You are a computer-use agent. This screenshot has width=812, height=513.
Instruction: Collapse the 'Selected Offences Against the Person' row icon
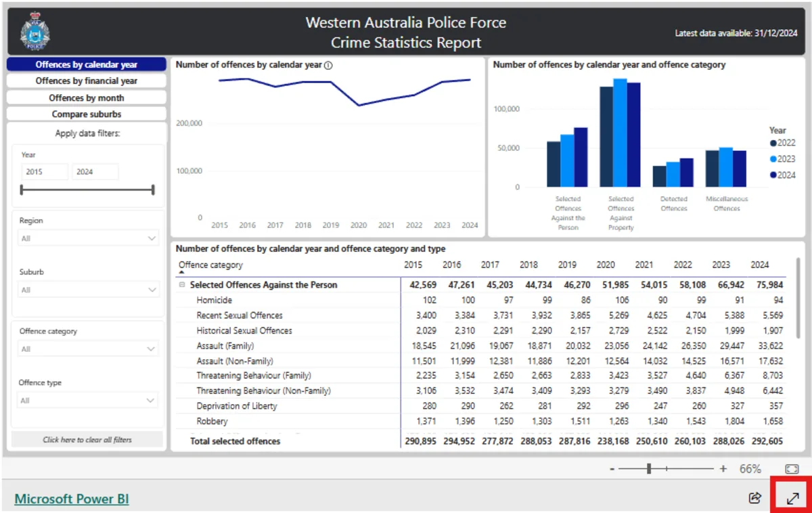point(181,285)
